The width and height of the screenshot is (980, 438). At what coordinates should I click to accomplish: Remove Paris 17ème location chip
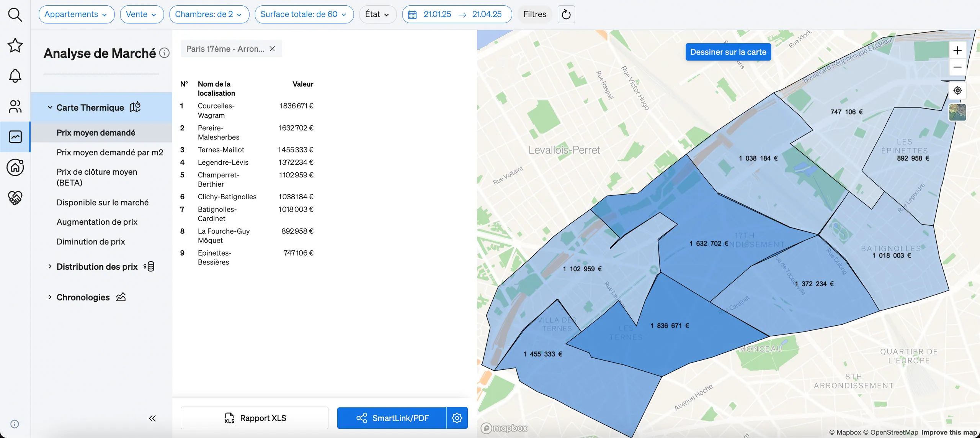click(272, 49)
